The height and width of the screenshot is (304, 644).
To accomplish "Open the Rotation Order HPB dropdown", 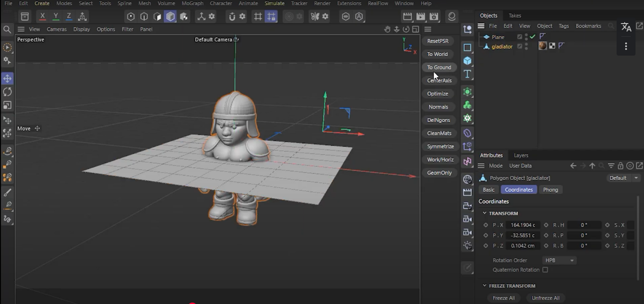I will click(559, 260).
